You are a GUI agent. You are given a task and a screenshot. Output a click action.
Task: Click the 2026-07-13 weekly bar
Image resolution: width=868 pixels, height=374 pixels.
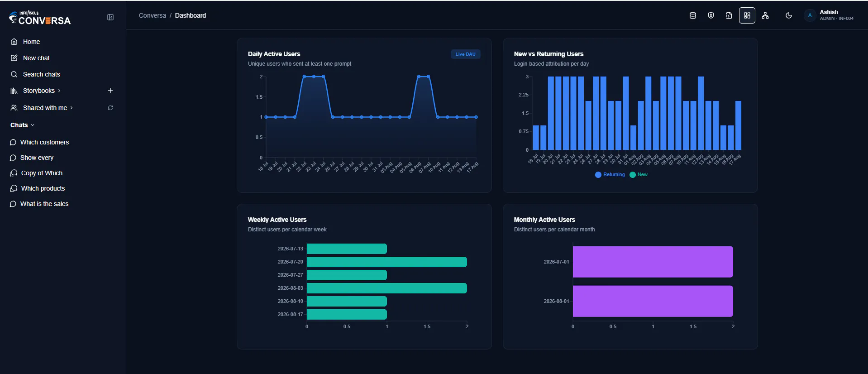tap(347, 249)
